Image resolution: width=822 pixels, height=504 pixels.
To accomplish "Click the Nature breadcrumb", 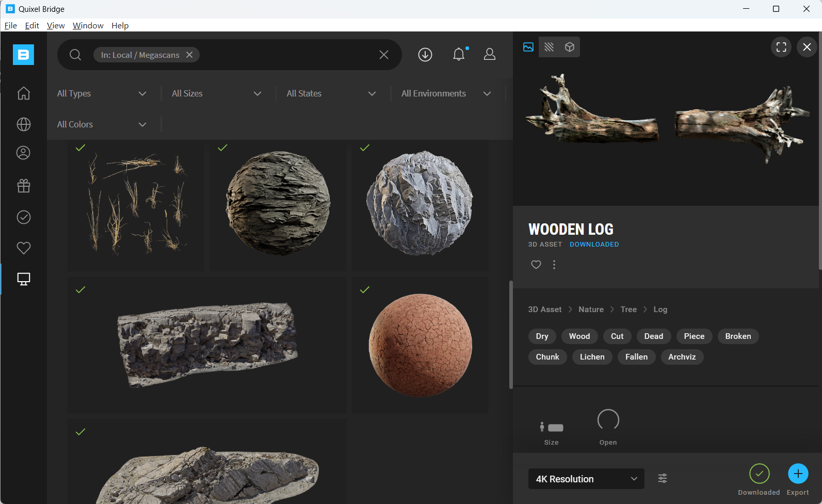I will pyautogui.click(x=591, y=310).
